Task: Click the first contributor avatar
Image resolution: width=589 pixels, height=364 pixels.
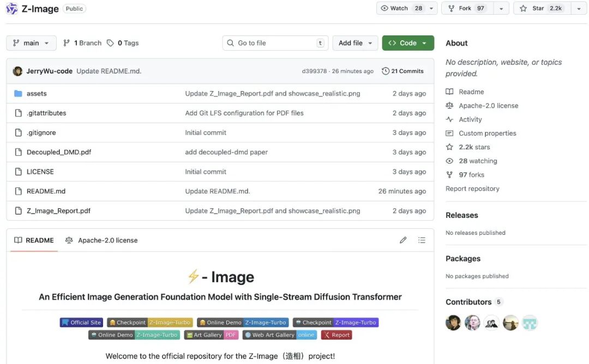Action: coord(453,323)
